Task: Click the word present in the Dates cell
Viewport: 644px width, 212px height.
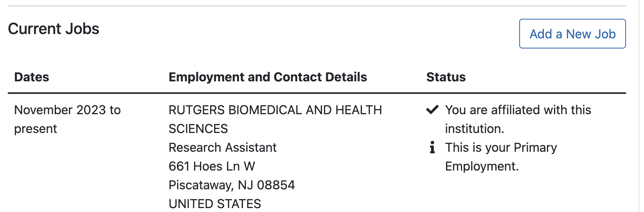Action: (x=36, y=129)
